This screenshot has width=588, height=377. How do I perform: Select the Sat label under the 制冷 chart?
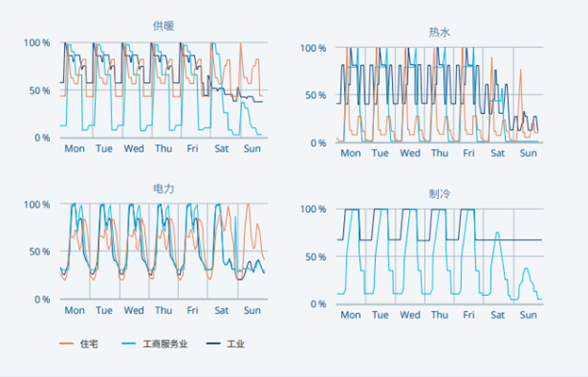498,315
